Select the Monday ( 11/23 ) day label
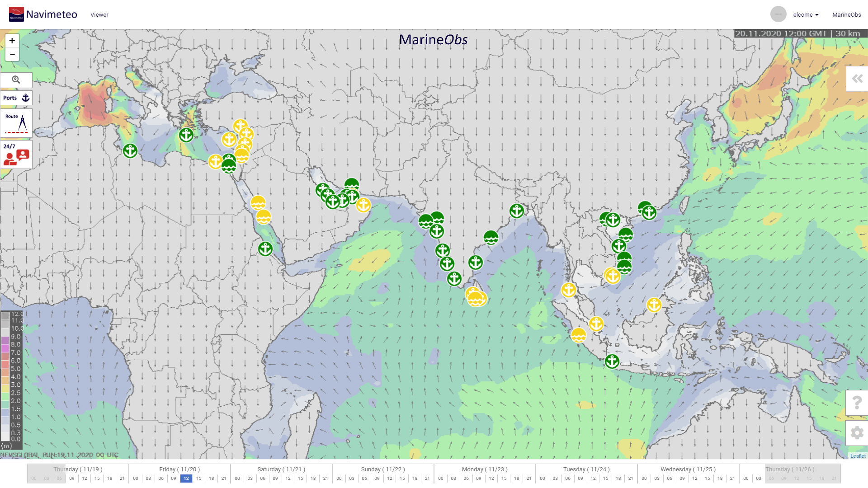Image resolution: width=868 pixels, height=488 pixels. click(x=485, y=469)
